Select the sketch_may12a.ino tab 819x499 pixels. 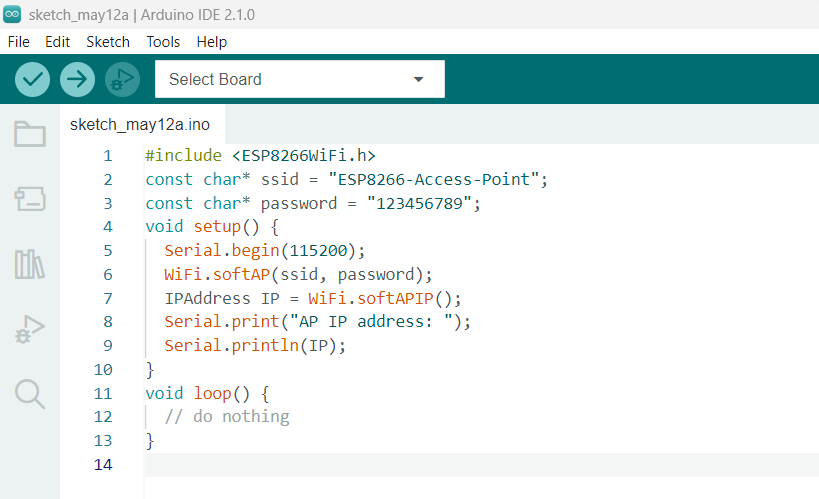pos(140,125)
